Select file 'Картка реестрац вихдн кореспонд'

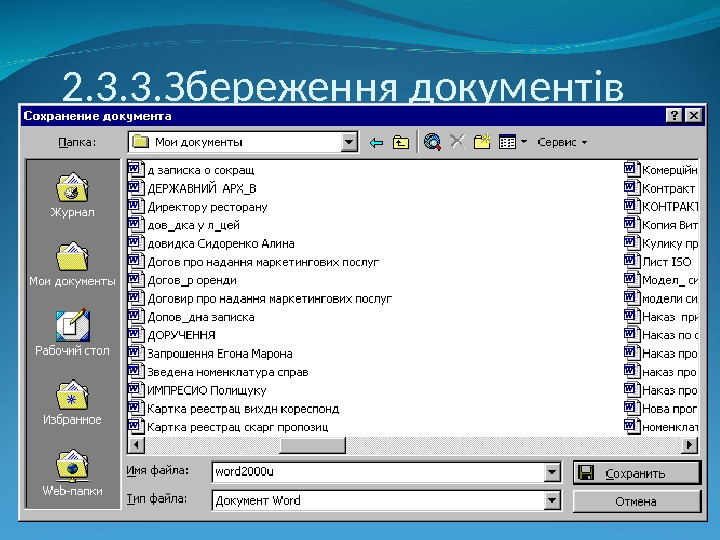pos(243,409)
